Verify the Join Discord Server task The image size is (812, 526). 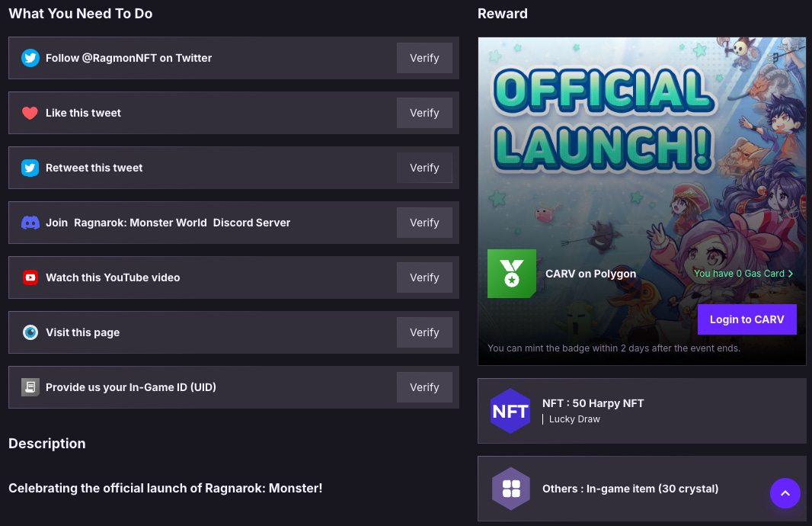click(424, 223)
